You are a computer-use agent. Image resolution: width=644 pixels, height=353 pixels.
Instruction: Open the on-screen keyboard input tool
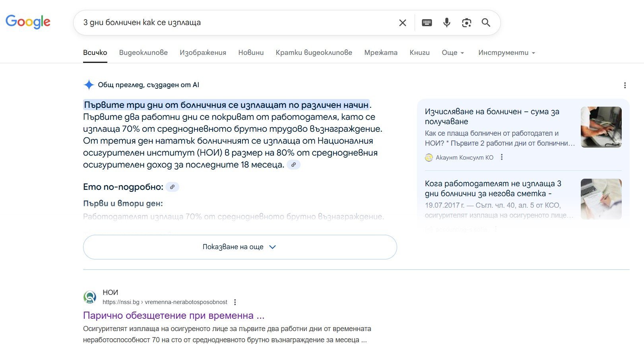pos(427,23)
